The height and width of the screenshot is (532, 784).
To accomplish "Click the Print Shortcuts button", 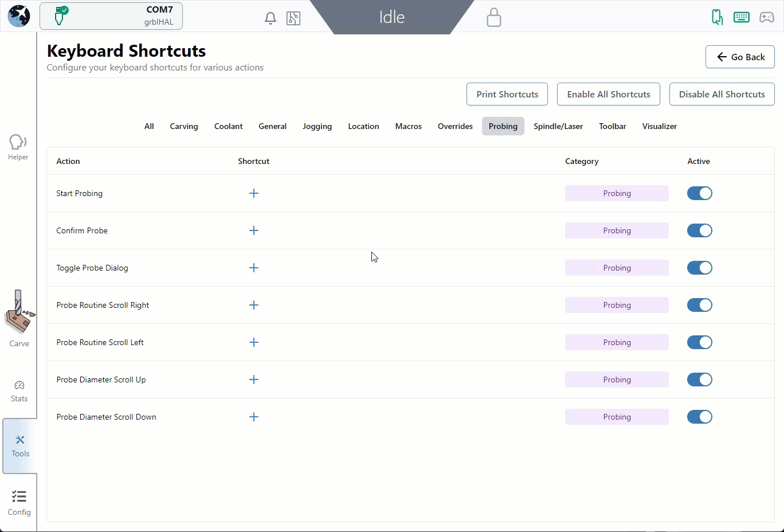I will tap(507, 94).
